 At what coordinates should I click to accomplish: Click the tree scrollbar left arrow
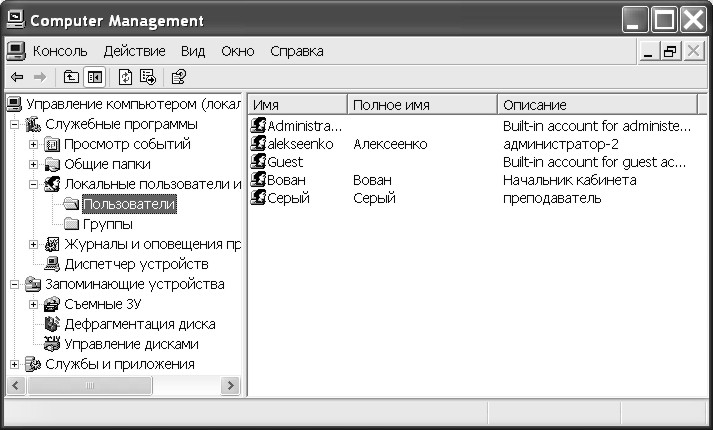tap(16, 385)
